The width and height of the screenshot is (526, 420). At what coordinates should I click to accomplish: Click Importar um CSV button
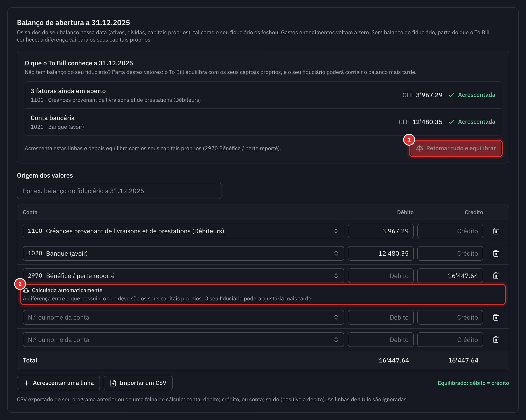(138, 383)
